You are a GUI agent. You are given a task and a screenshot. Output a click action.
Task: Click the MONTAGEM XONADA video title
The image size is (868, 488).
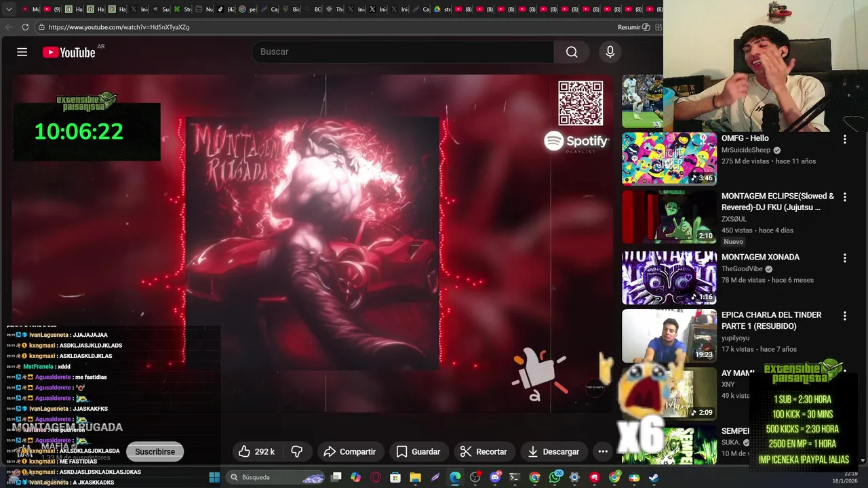(760, 257)
